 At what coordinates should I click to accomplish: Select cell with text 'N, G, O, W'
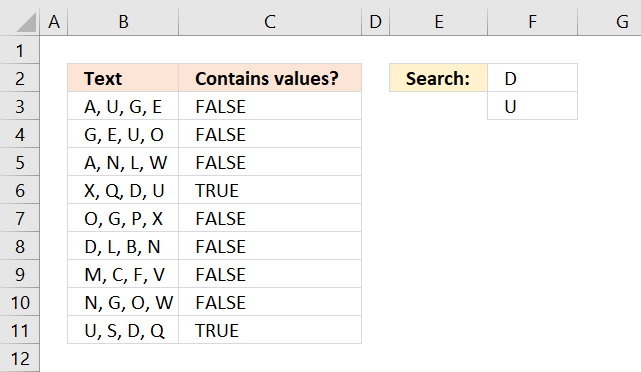pyautogui.click(x=123, y=302)
